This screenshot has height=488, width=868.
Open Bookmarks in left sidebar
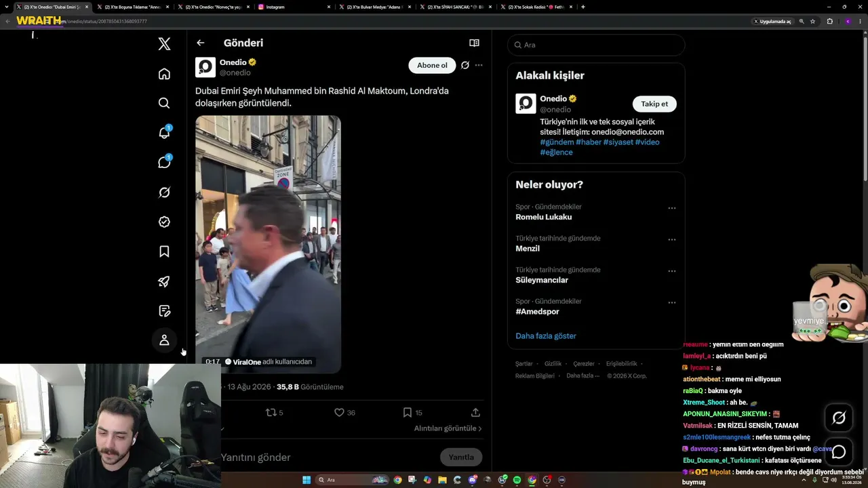pyautogui.click(x=164, y=251)
